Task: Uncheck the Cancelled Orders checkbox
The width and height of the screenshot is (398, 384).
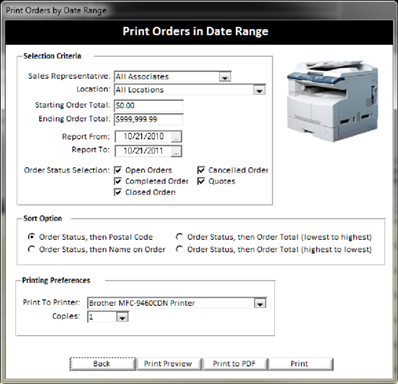Action: [201, 170]
